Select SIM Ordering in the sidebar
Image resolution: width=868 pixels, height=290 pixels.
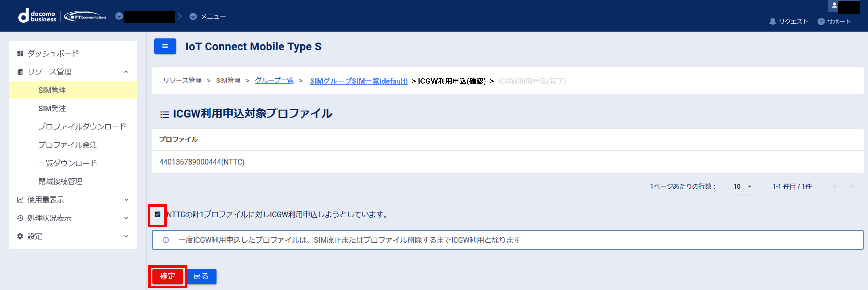click(x=52, y=108)
